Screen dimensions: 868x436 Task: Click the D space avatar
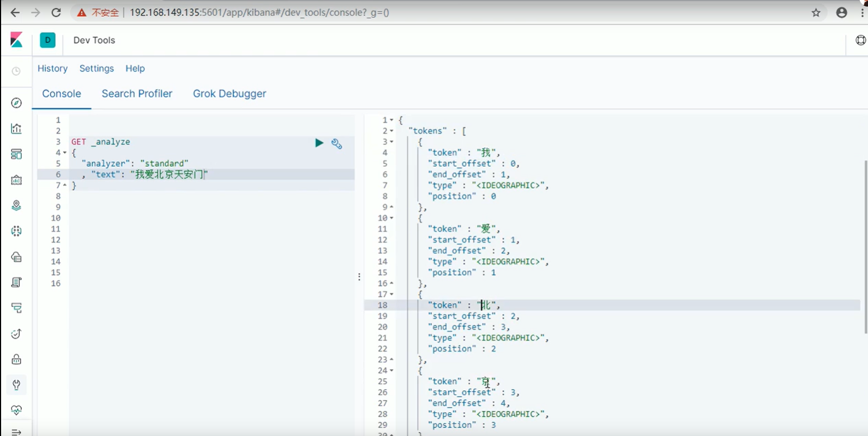47,40
